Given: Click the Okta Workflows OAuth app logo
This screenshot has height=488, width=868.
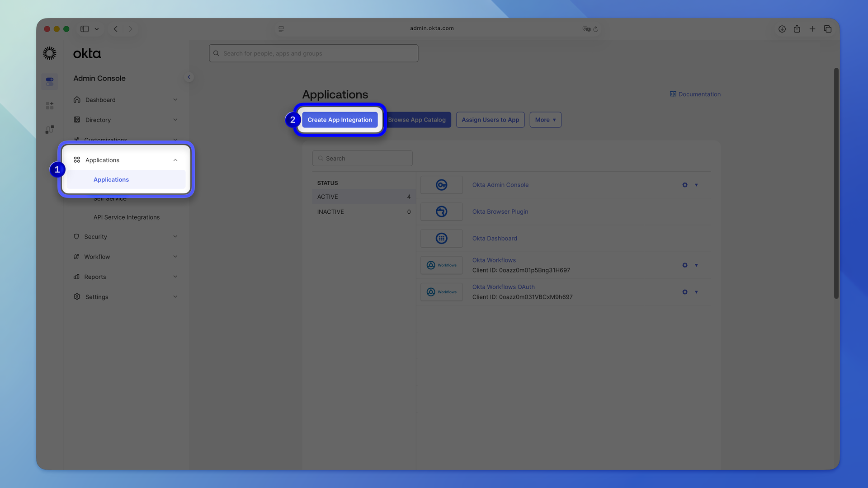Looking at the screenshot, I should coord(442,292).
